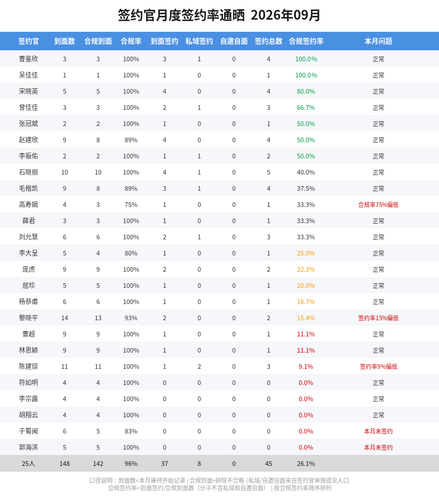
Task: Select the 到面数 column header
Action: [65, 41]
